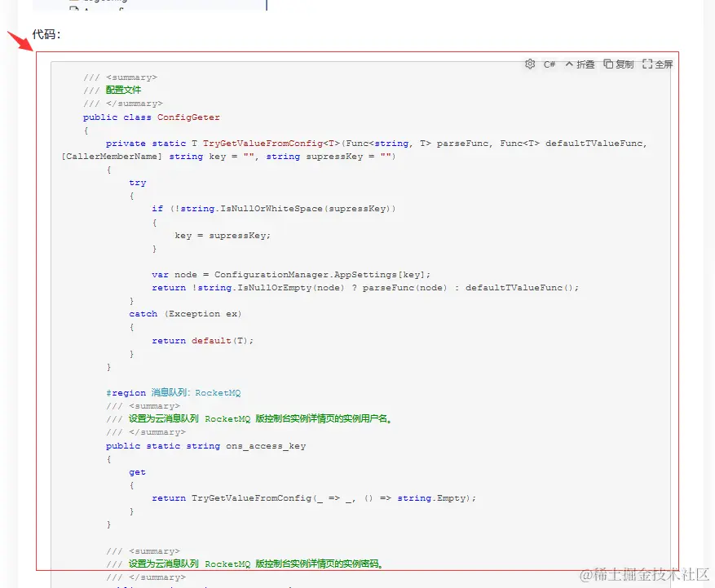Image resolution: width=715 pixels, height=588 pixels.
Task: Open code block settings gear icon
Action: (x=529, y=64)
